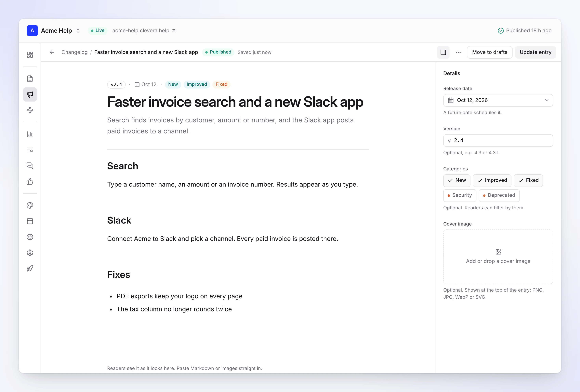Open the color palette appearance icon
Viewport: 580px width, 392px height.
[30, 205]
